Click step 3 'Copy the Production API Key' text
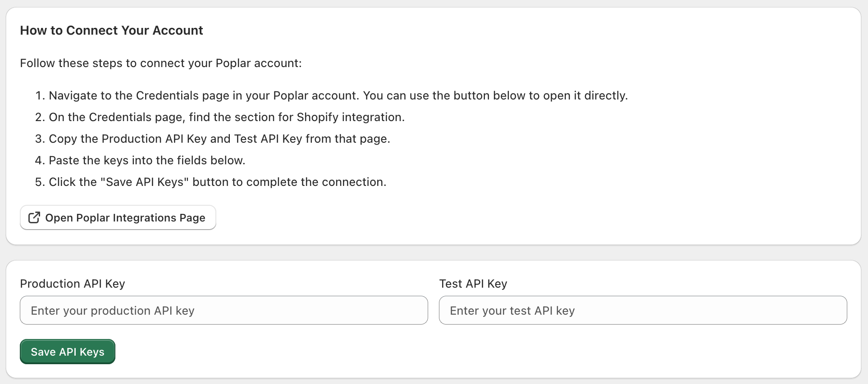 pyautogui.click(x=219, y=139)
